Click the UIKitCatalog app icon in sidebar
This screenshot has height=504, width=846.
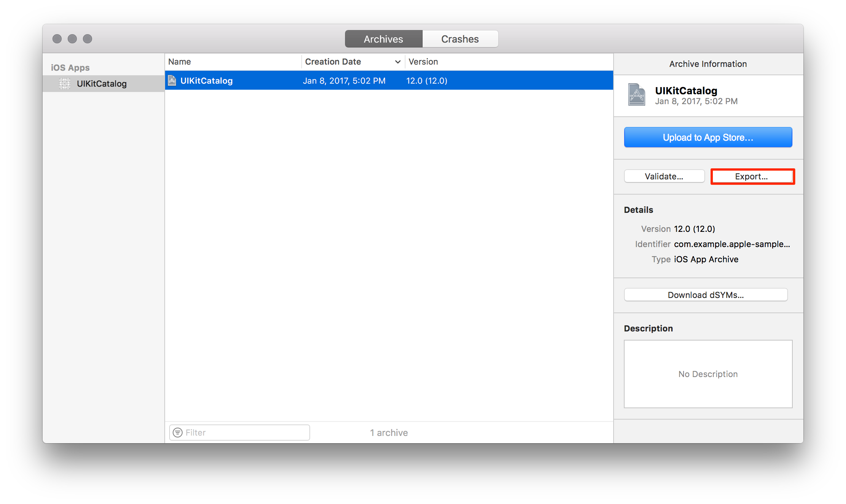65,84
